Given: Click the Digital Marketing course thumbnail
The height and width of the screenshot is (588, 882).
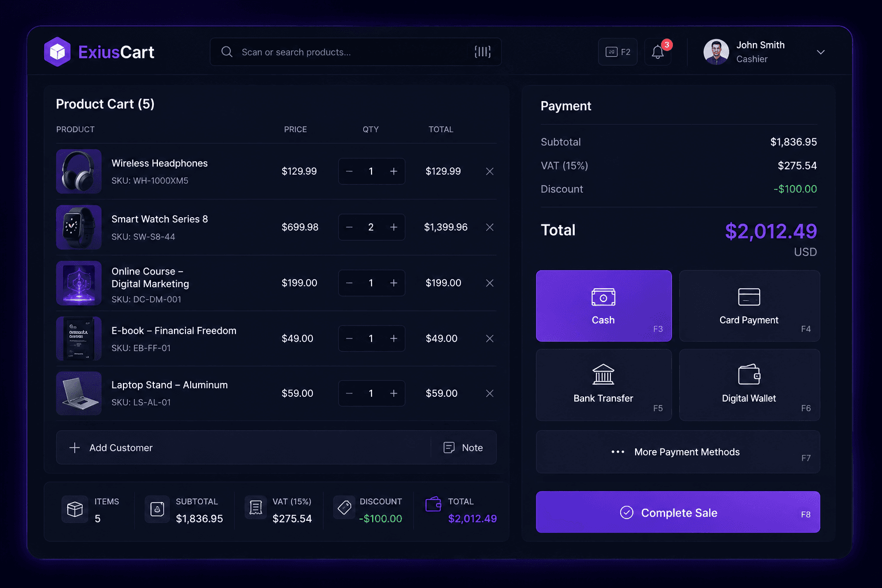Looking at the screenshot, I should (79, 283).
